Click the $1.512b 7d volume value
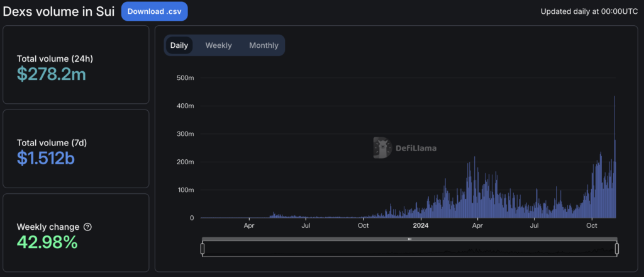 click(x=45, y=158)
